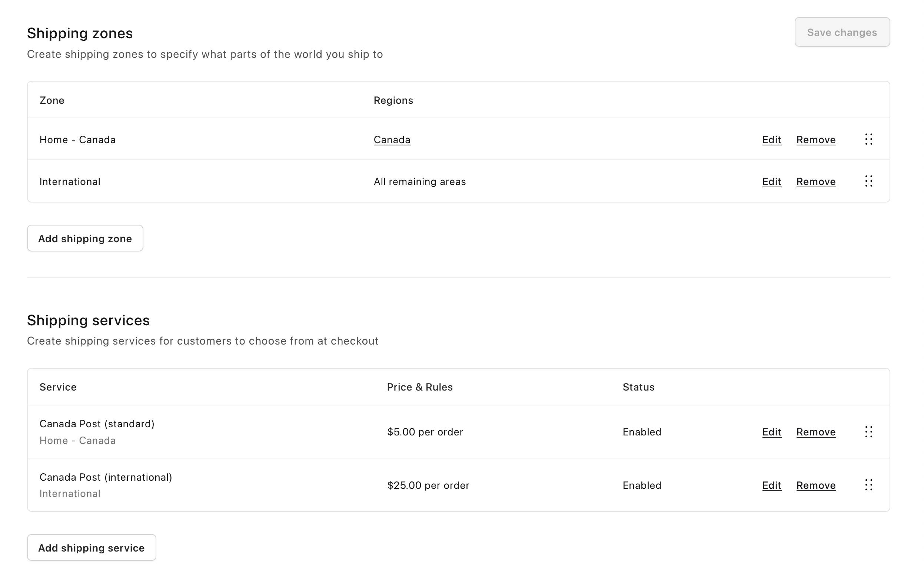
Task: Click the All remaining areas region text
Action: point(420,182)
